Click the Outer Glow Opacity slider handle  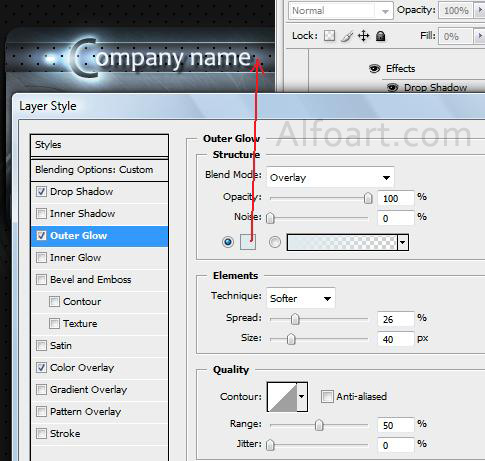(368, 198)
